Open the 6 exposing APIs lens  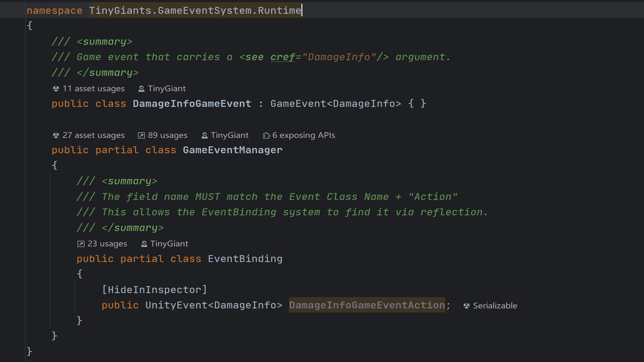point(304,135)
